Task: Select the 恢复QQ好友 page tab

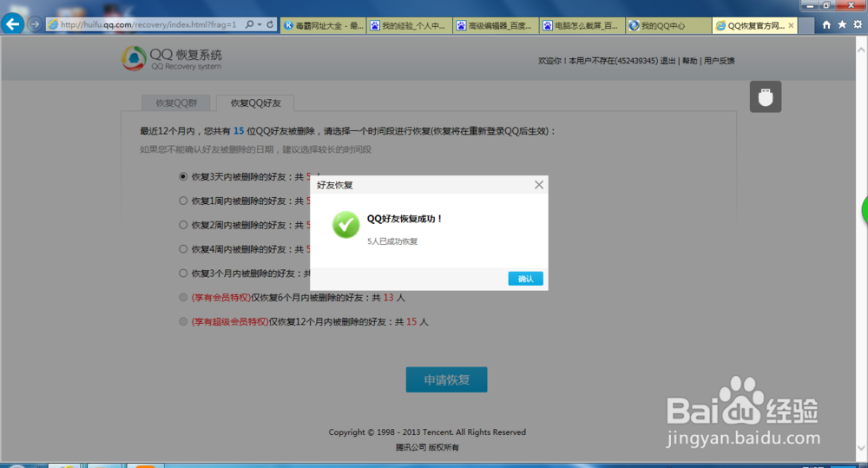Action: tap(255, 103)
